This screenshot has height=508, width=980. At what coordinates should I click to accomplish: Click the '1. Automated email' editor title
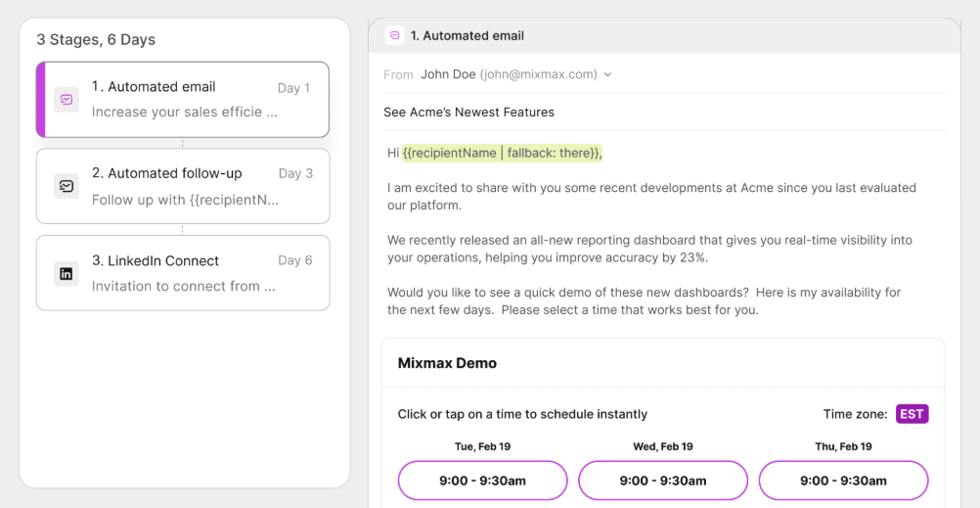click(467, 35)
